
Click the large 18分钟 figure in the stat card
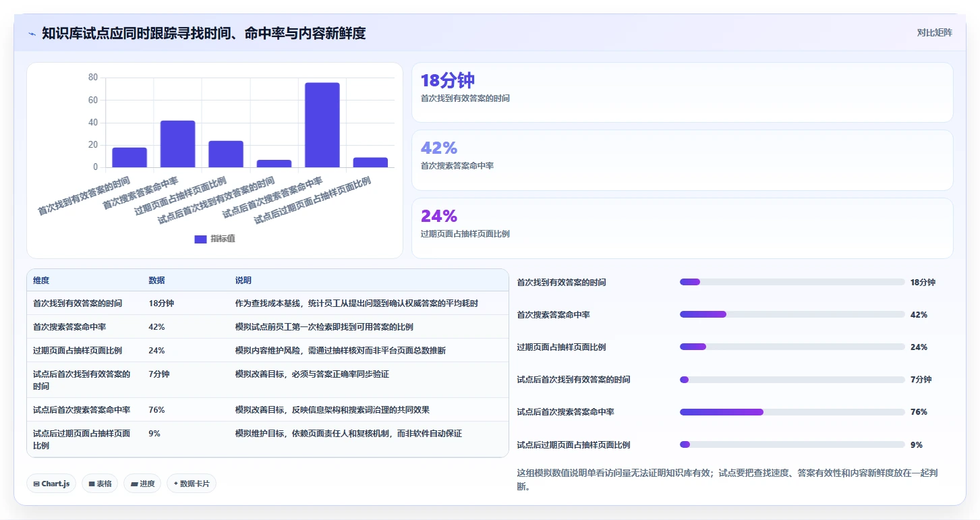coord(448,80)
